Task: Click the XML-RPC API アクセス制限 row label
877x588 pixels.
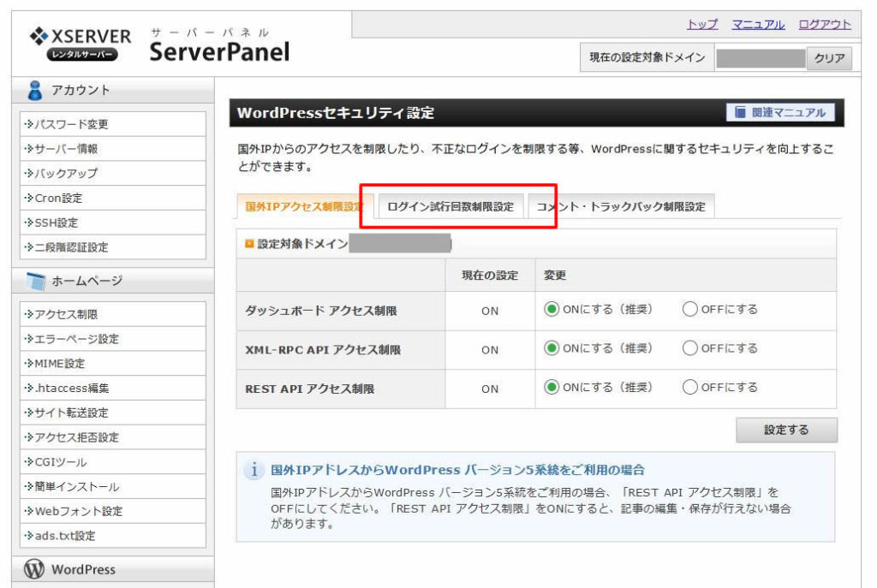Action: (x=323, y=349)
